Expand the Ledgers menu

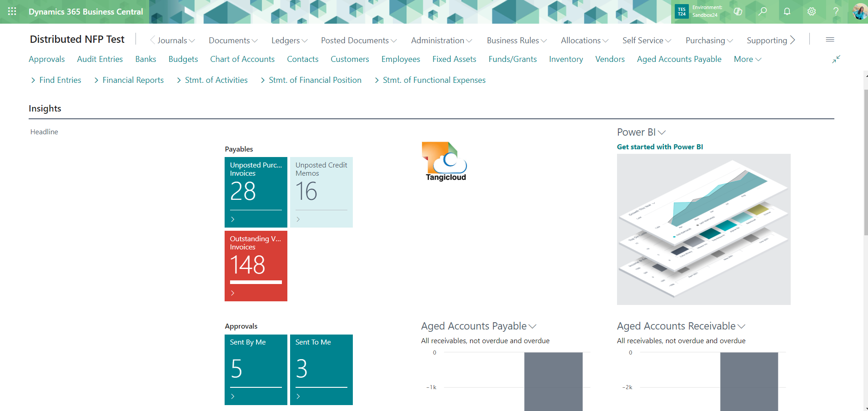click(290, 41)
